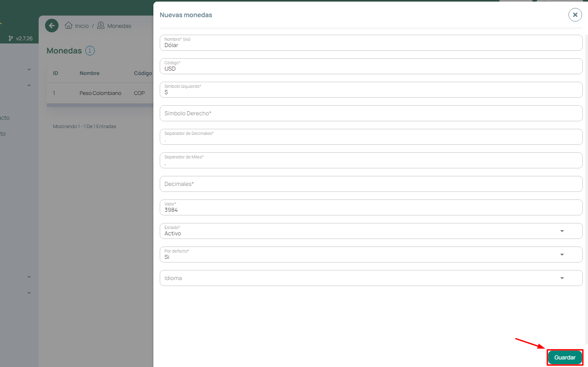
Task: Sort by the ID column header
Action: 55,73
